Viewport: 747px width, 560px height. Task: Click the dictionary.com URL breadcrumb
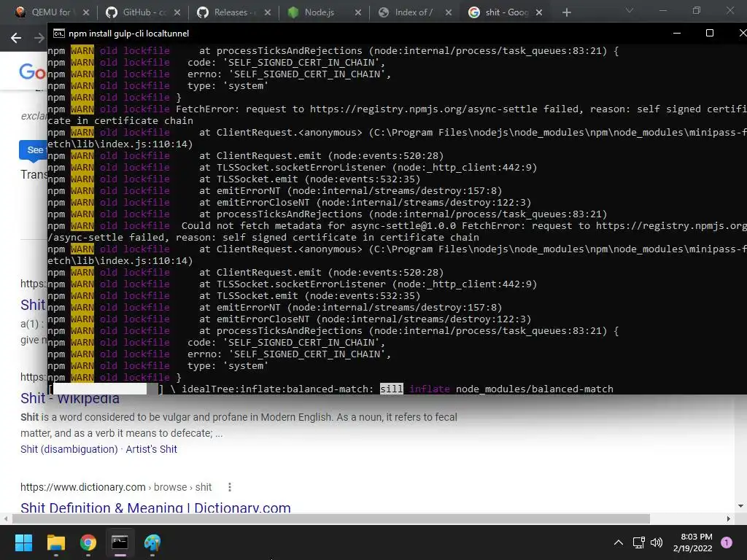(x=116, y=487)
